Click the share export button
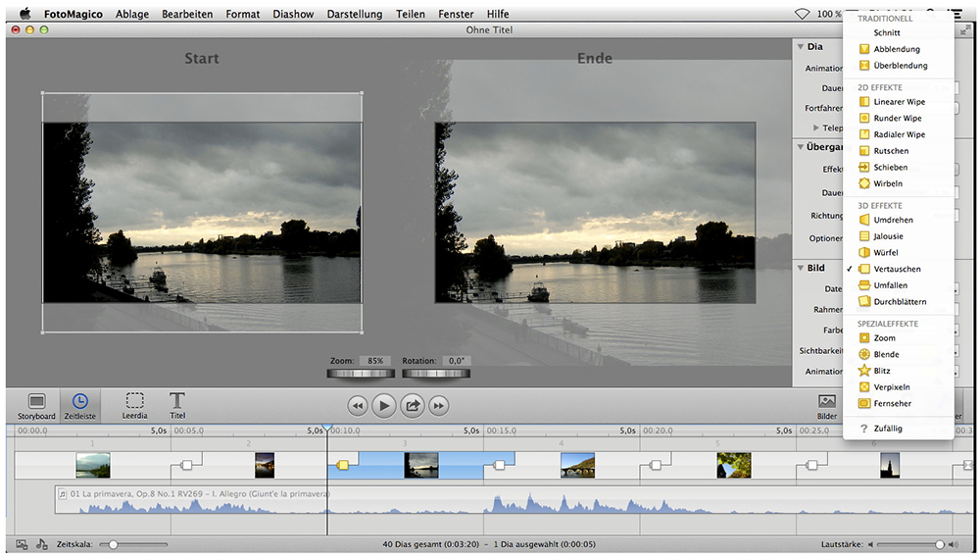 coord(413,405)
